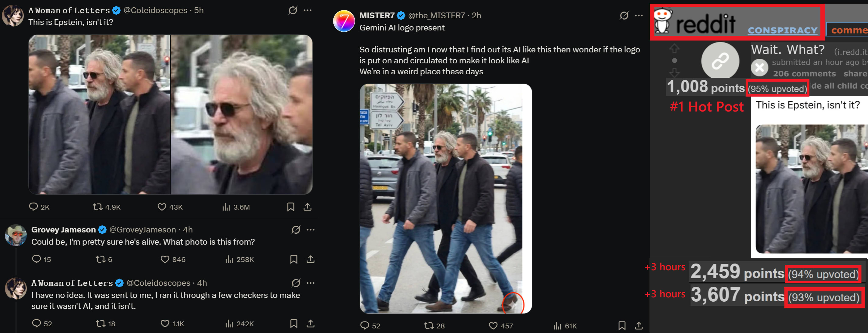868x333 pixels.
Task: Reply to the 'This is Epstein' tweet
Action: 33,207
